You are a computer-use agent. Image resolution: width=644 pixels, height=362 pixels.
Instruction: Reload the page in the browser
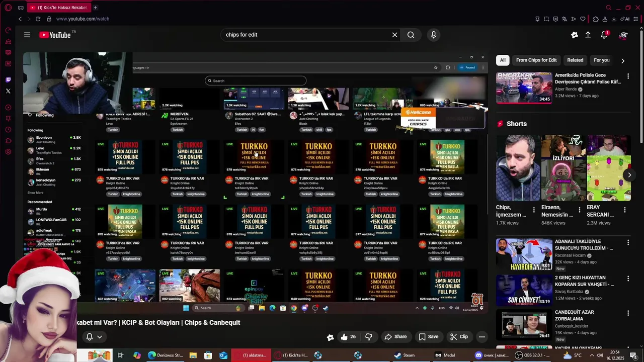[38, 19]
